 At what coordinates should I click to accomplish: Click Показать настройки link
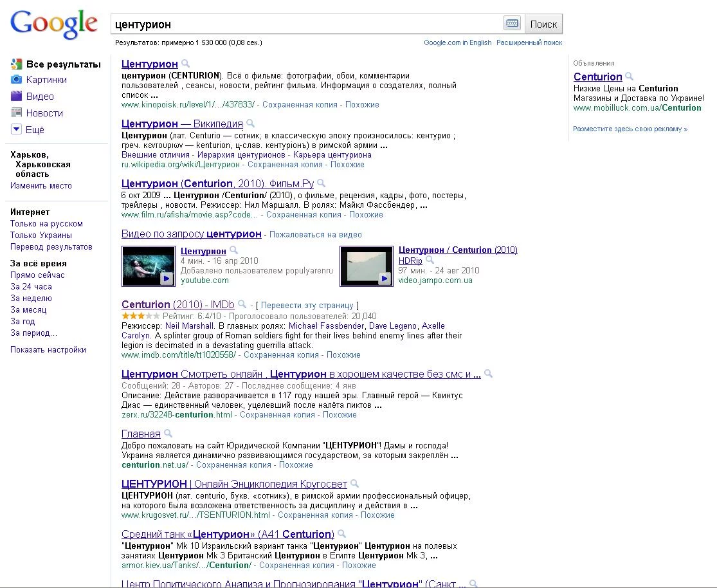[x=48, y=349]
